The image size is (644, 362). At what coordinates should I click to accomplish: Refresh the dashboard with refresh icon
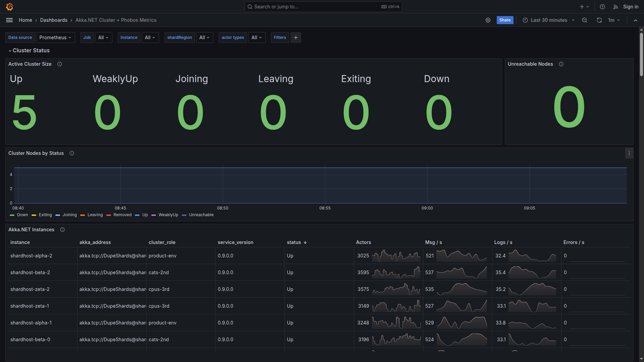599,20
